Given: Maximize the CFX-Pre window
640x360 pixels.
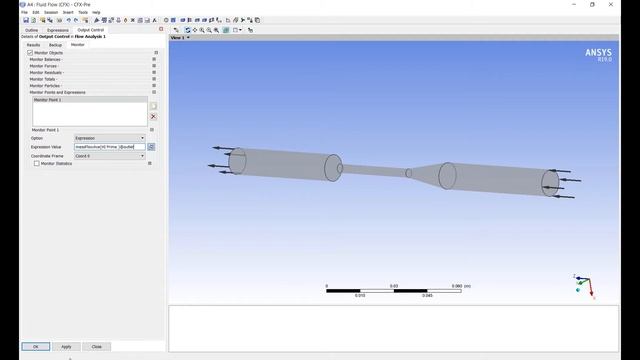Looking at the screenshot, I should point(592,4).
